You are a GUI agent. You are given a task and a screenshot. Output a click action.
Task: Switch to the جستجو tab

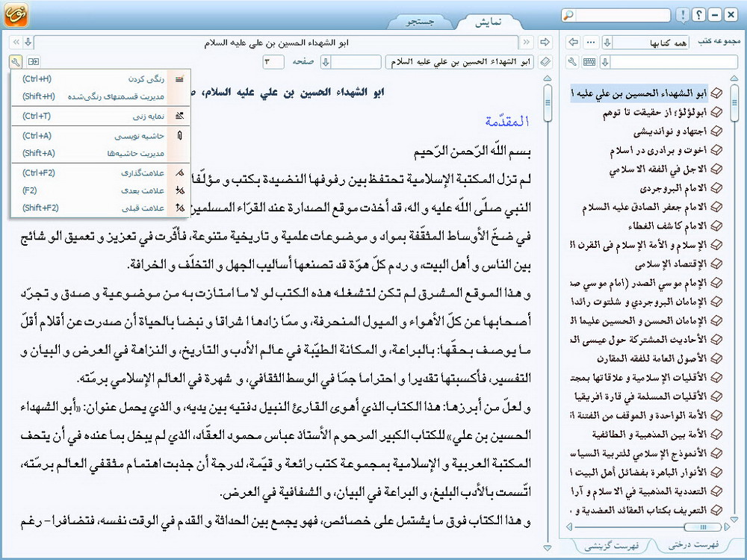point(420,22)
